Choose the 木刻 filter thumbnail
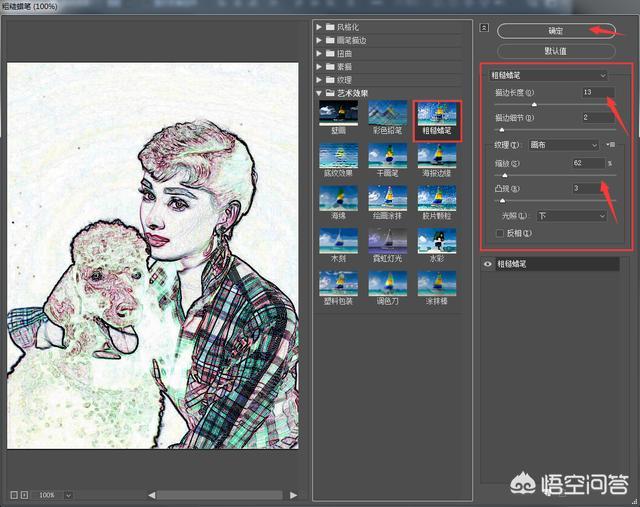The height and width of the screenshot is (507, 640). tap(337, 241)
